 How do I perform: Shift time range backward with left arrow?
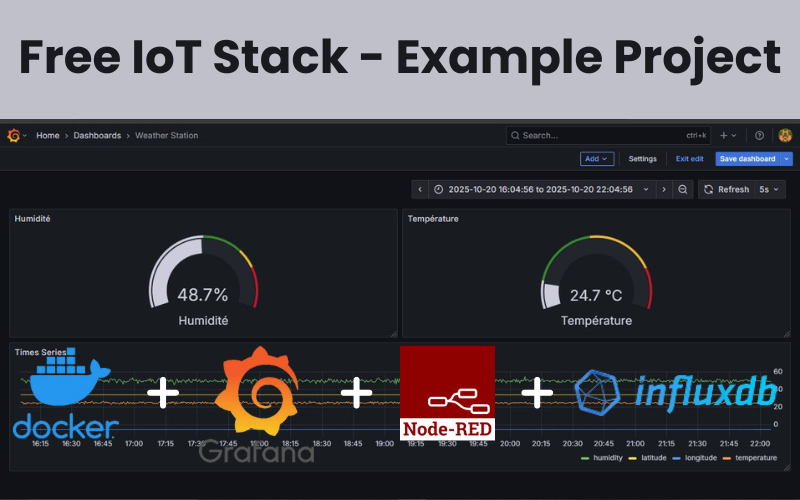pos(421,189)
